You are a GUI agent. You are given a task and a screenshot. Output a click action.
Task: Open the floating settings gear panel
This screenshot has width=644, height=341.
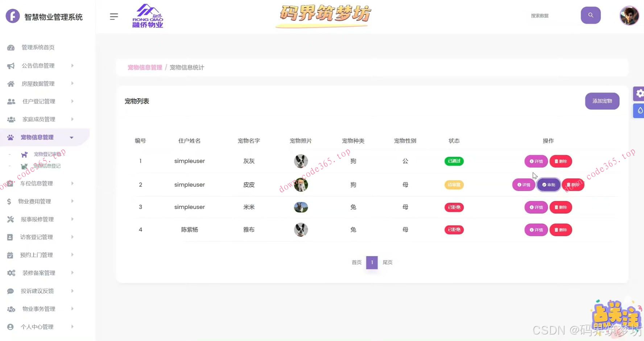[639, 93]
